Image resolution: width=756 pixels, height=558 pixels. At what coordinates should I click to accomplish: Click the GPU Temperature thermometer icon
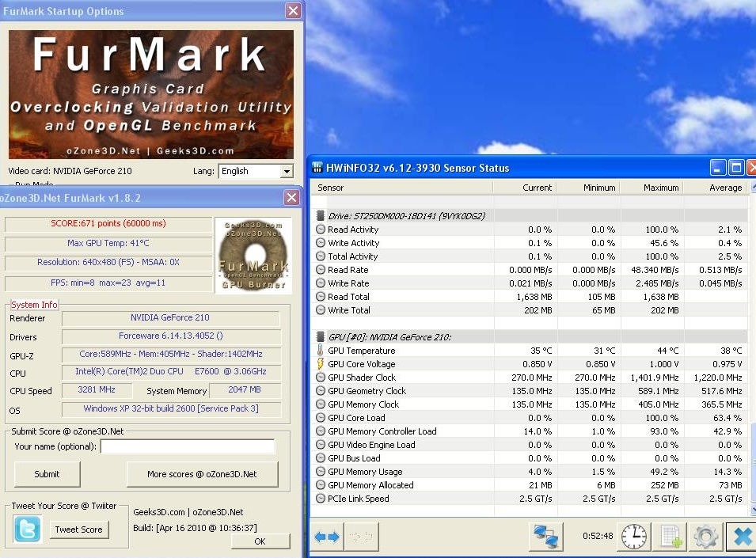coord(320,351)
